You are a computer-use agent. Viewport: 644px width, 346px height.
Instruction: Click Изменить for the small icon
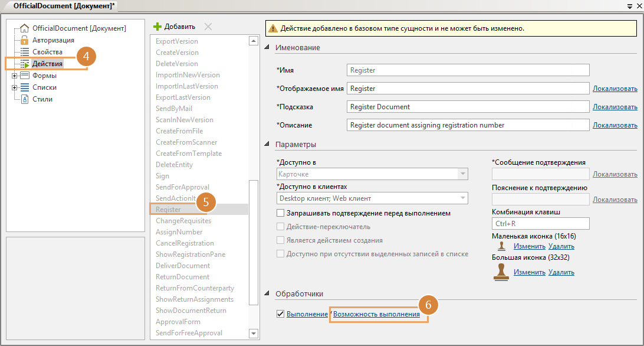click(x=529, y=246)
